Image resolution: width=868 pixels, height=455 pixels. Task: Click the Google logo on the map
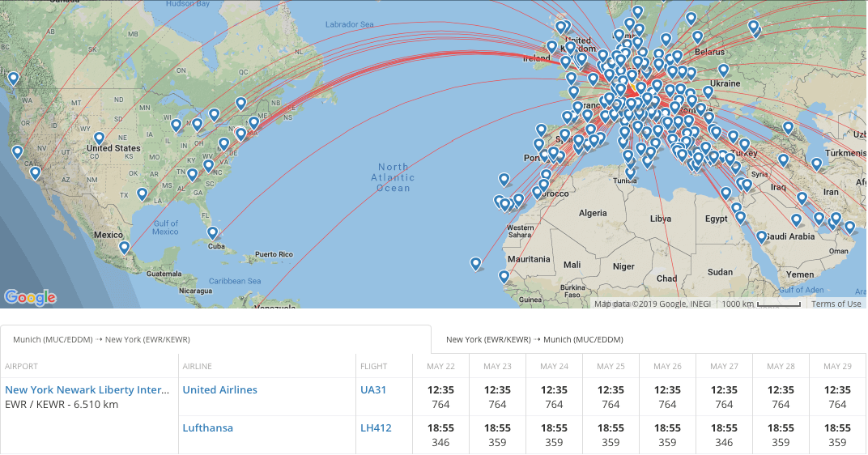click(30, 298)
